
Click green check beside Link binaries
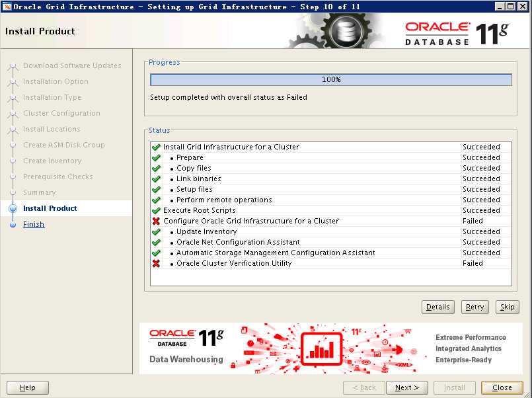156,179
